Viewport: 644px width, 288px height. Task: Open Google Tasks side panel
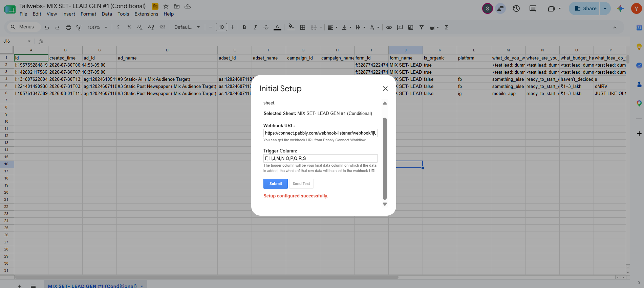point(639,66)
